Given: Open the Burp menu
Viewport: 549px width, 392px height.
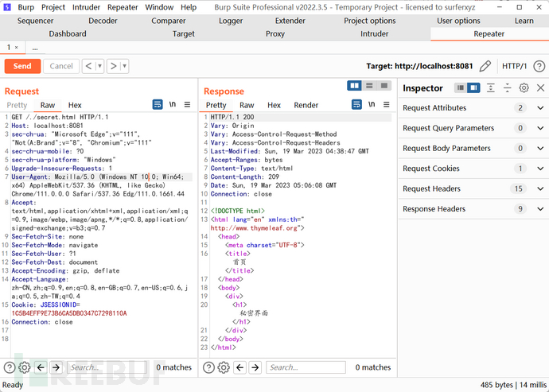Looking at the screenshot, I should coord(26,7).
